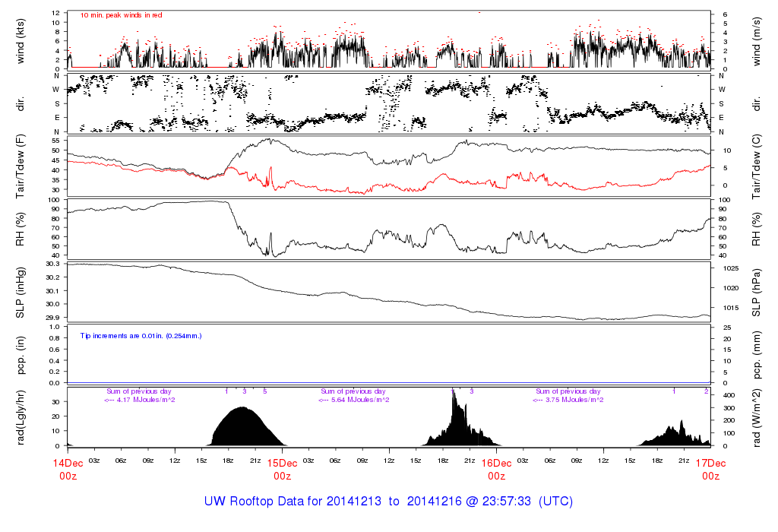Click the 'Tair/Tdew (F)' axis label
778x532 pixels.
(21, 166)
